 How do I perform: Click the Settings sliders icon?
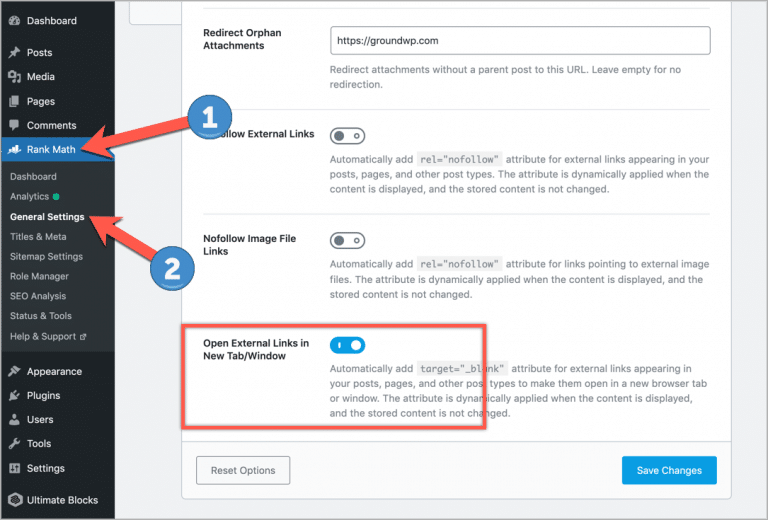15,468
